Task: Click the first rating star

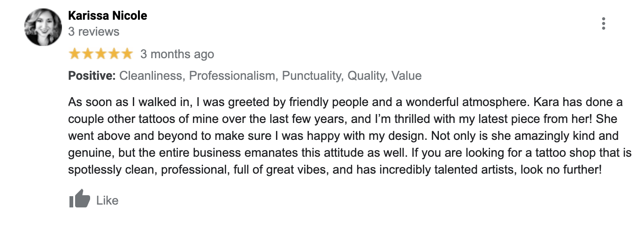Action: click(x=75, y=54)
